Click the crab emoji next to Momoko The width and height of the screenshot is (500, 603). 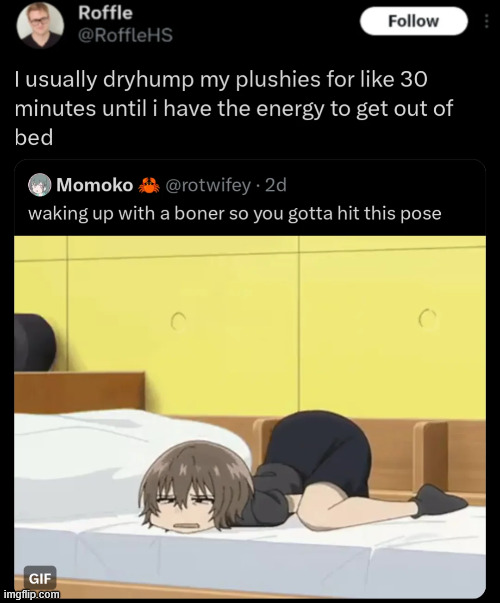point(149,185)
